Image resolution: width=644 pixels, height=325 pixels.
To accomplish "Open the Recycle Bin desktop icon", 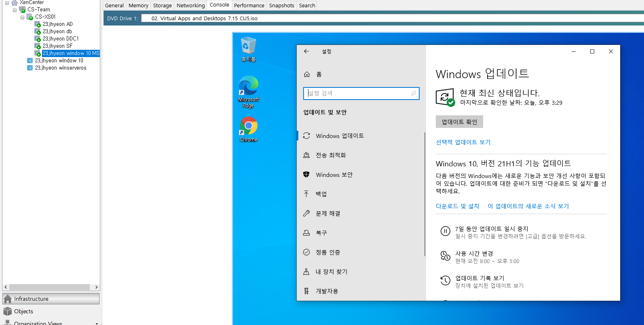I will [x=248, y=49].
